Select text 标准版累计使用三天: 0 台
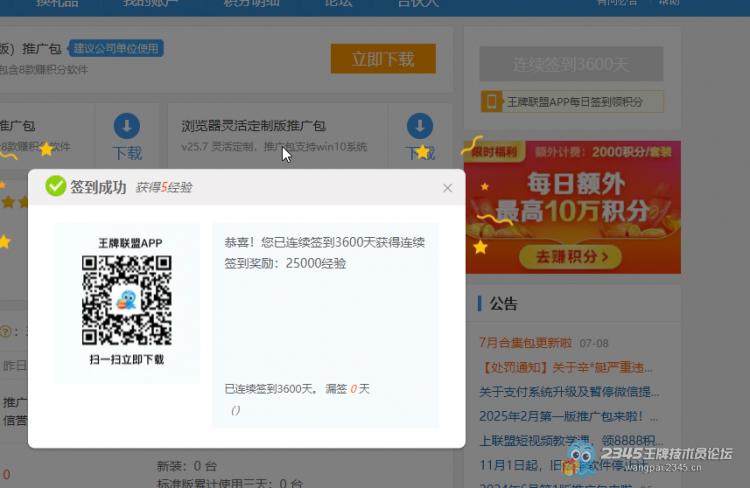This screenshot has height=488, width=750. (230, 483)
